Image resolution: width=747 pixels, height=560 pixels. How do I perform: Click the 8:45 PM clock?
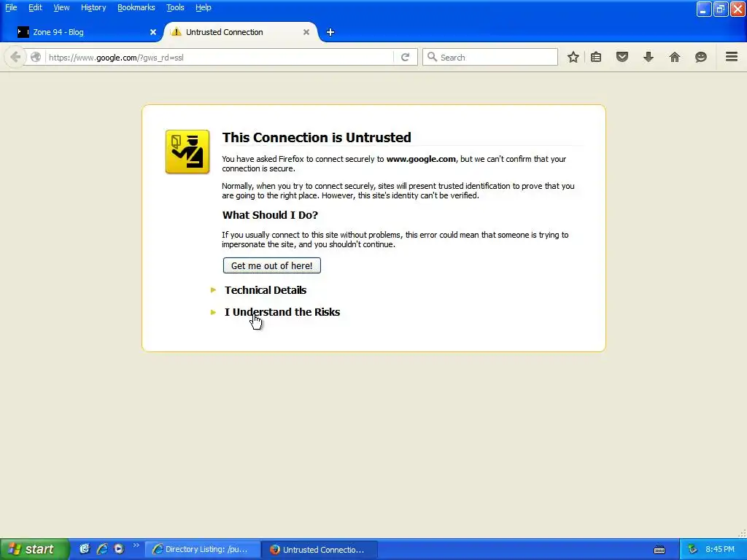720,549
